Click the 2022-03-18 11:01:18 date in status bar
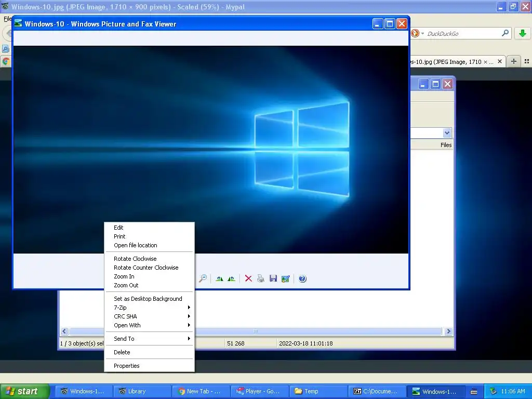532x399 pixels. [305, 343]
